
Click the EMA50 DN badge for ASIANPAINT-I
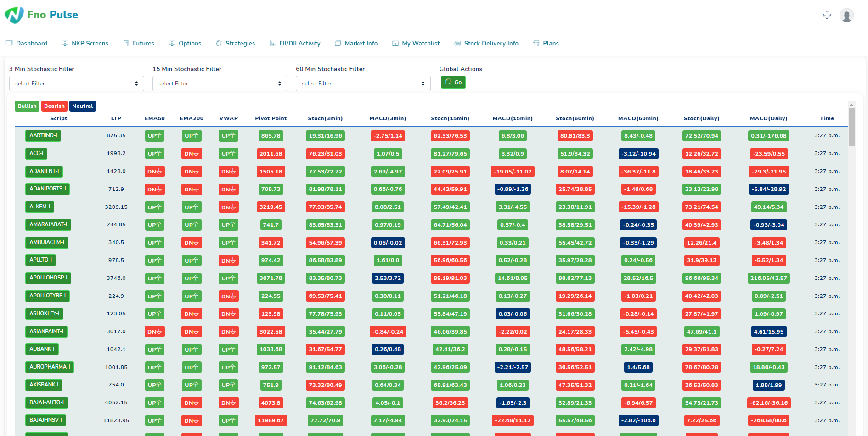(x=155, y=331)
